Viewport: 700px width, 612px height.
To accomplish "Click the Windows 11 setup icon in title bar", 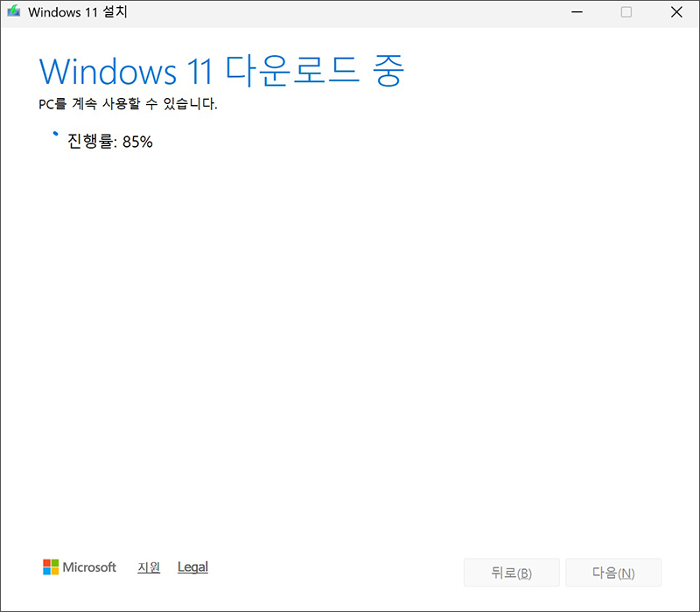I will [14, 13].
